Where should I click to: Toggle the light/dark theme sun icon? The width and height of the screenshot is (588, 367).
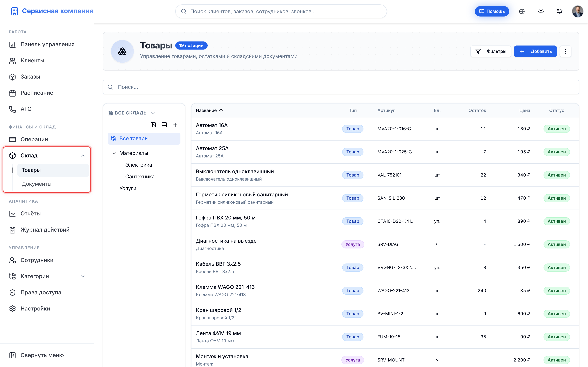[541, 11]
